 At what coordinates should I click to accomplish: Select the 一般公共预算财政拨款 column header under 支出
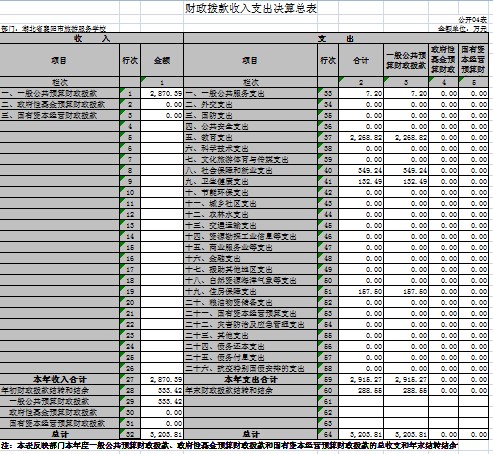(x=406, y=60)
